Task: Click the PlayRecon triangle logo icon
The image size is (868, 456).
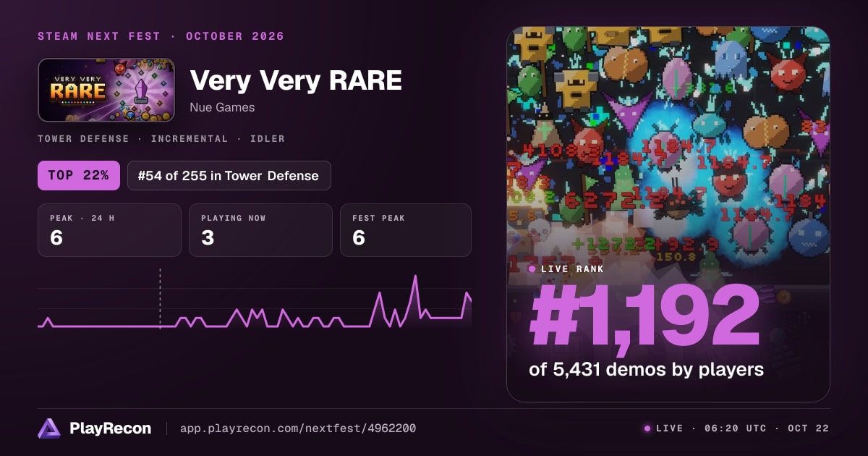Action: (49, 428)
